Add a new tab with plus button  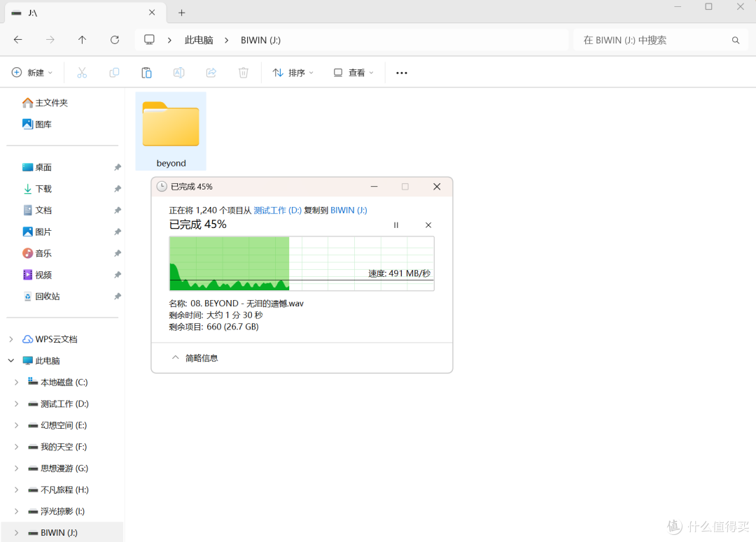pyautogui.click(x=182, y=13)
